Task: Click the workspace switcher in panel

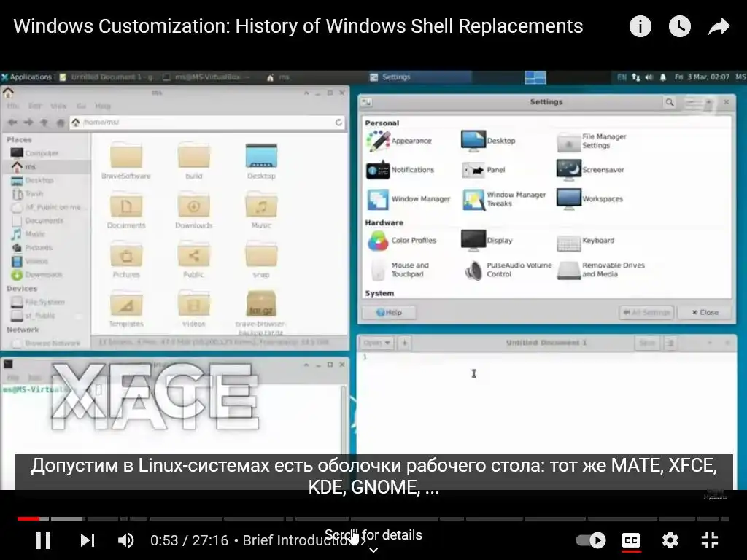Action: pos(535,77)
